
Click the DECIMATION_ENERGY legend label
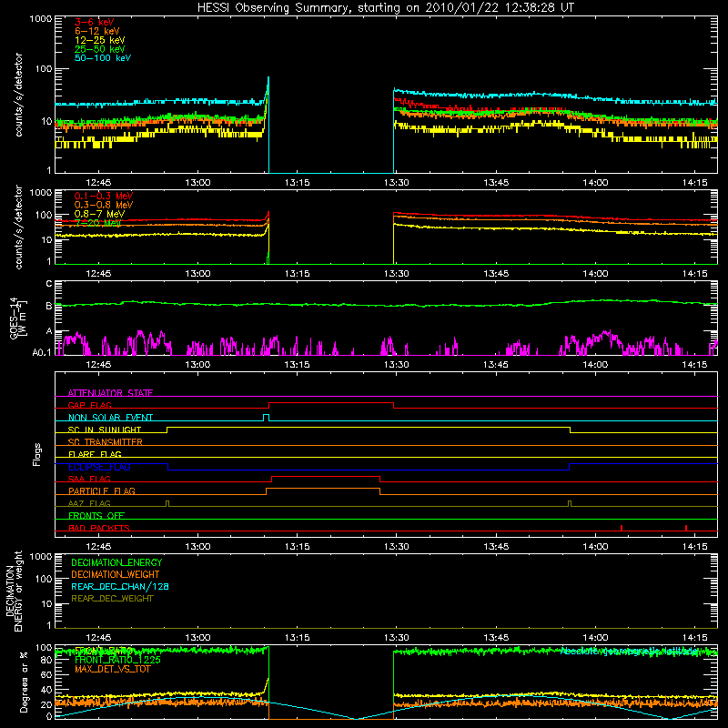tap(116, 562)
